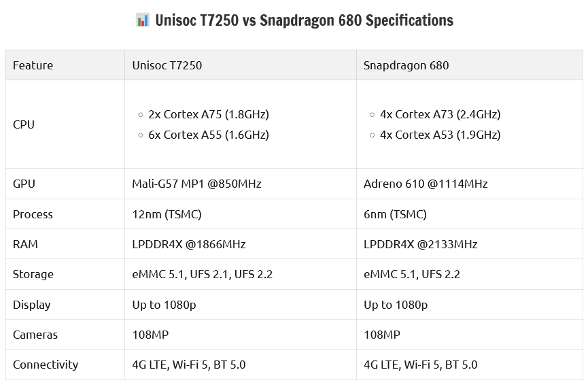Select the Mali-G57 MP1 @850MHz cell
Screen dimensions: 588x387
196,184
